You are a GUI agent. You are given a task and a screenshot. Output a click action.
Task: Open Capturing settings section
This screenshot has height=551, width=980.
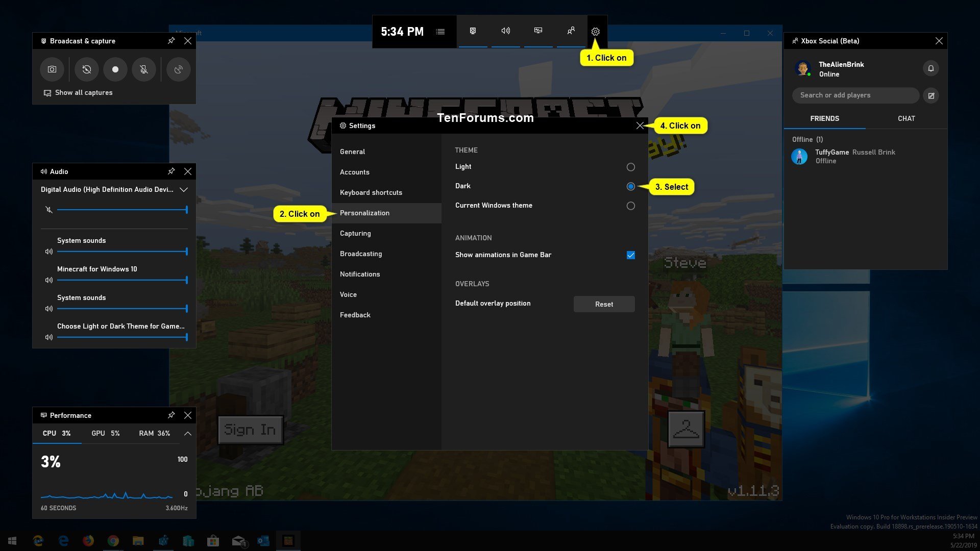coord(355,233)
